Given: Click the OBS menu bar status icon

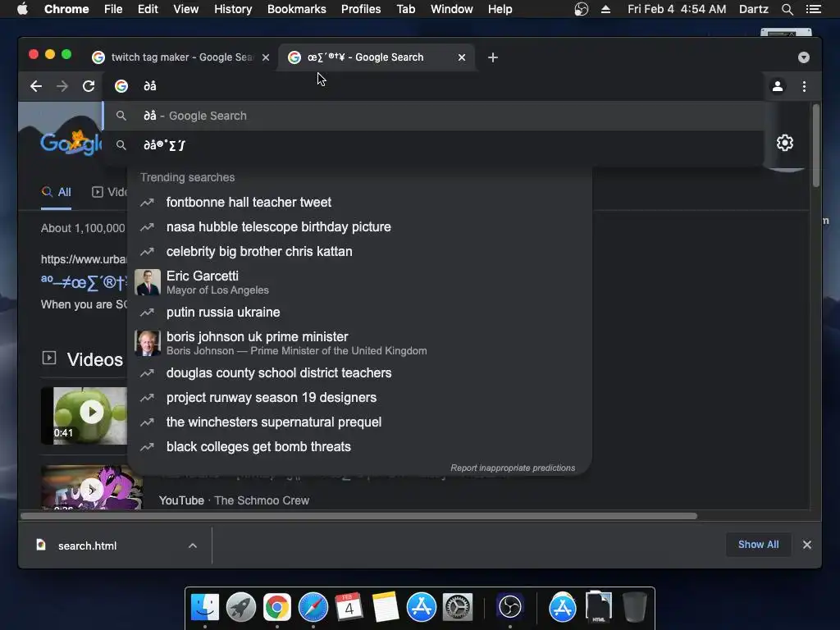Looking at the screenshot, I should [582, 9].
